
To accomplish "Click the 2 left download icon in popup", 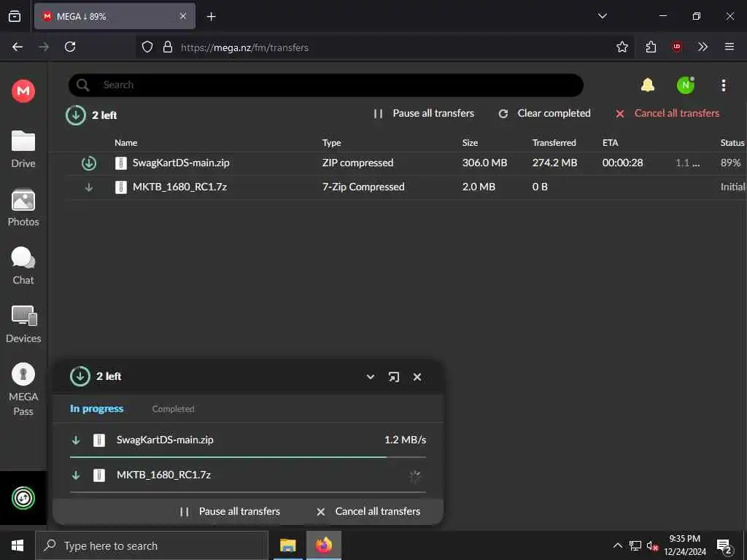I will pyautogui.click(x=80, y=376).
